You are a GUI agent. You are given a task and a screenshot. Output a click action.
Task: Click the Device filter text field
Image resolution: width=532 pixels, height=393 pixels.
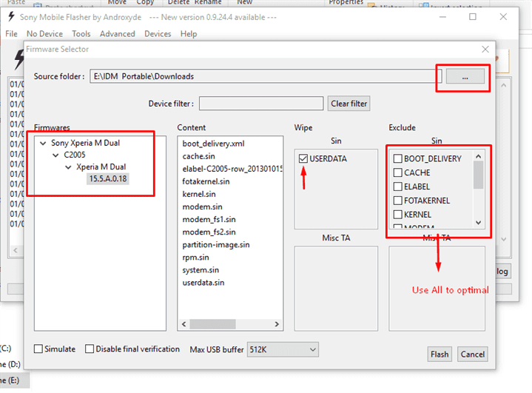pos(261,104)
